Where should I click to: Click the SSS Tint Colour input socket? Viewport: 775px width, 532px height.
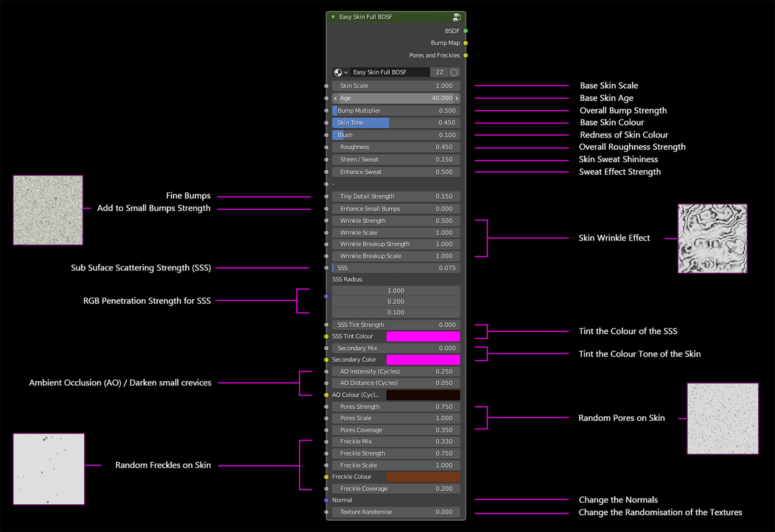point(326,336)
